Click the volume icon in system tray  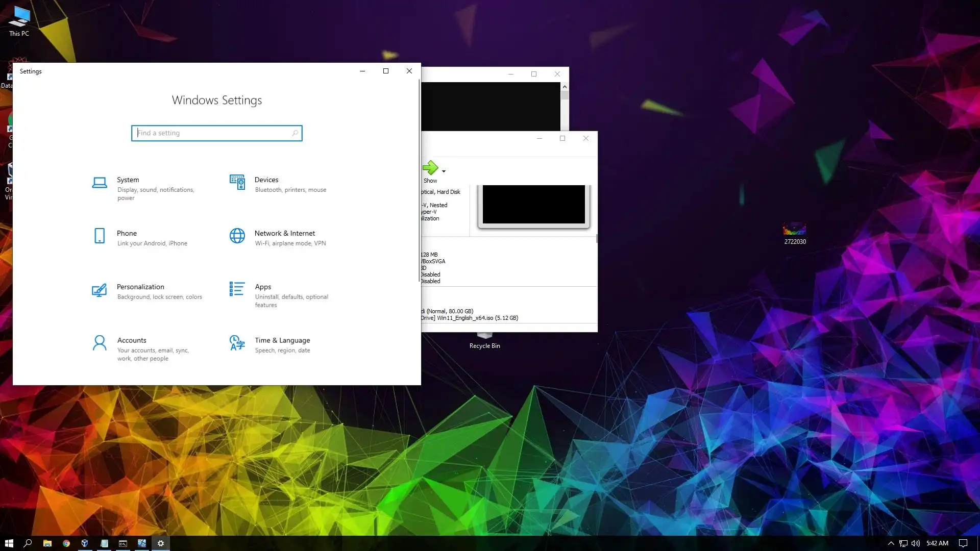pos(916,543)
